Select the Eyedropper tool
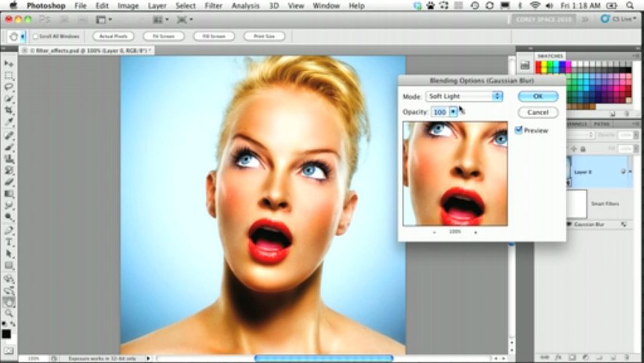644x363 pixels. point(9,123)
